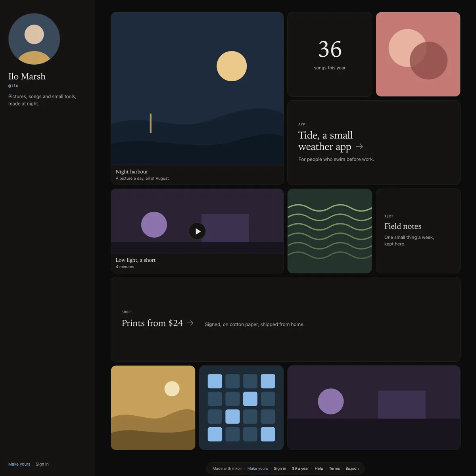
Task: Open Ilo Marsh profile avatar
Action: point(34,39)
